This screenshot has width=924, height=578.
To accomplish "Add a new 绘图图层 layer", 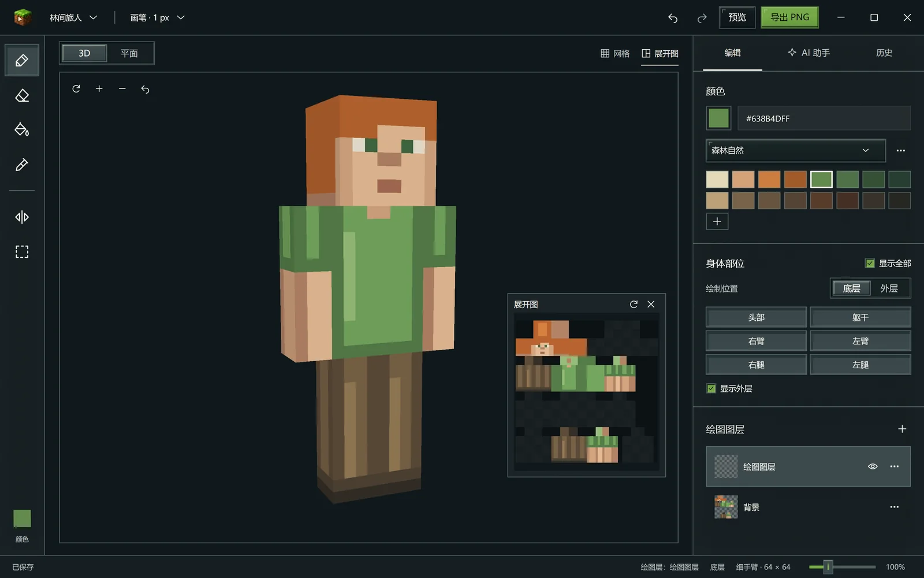I will point(902,429).
